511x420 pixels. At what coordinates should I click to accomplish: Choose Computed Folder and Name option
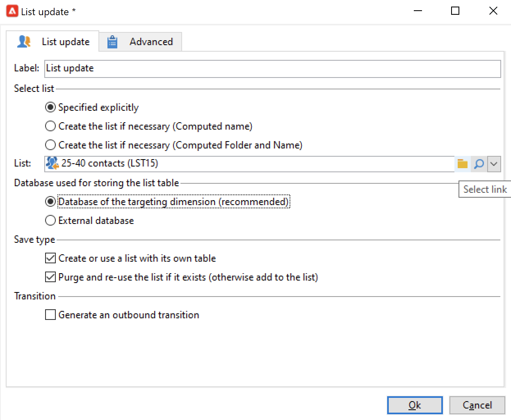click(x=50, y=145)
